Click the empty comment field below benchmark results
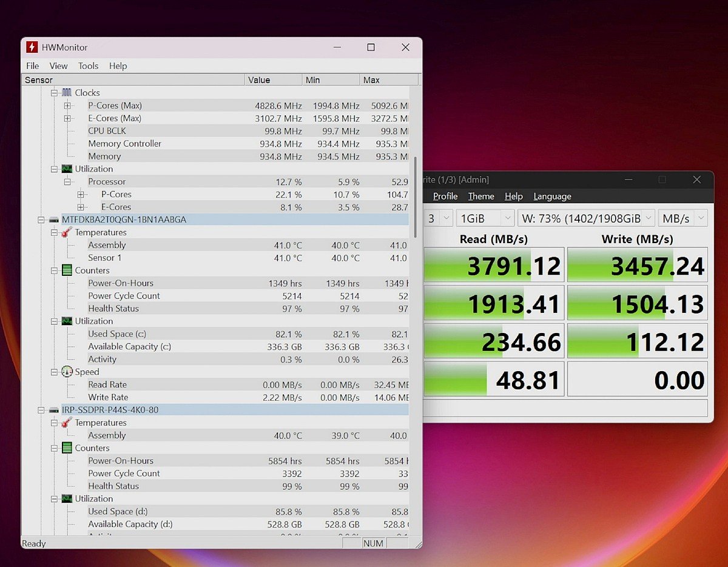The width and height of the screenshot is (728, 567). point(565,408)
